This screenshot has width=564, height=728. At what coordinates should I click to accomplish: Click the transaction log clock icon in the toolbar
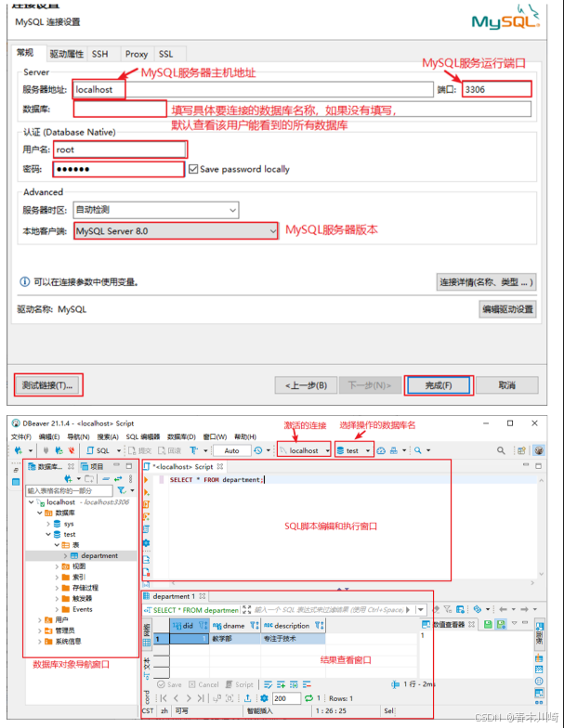258,450
